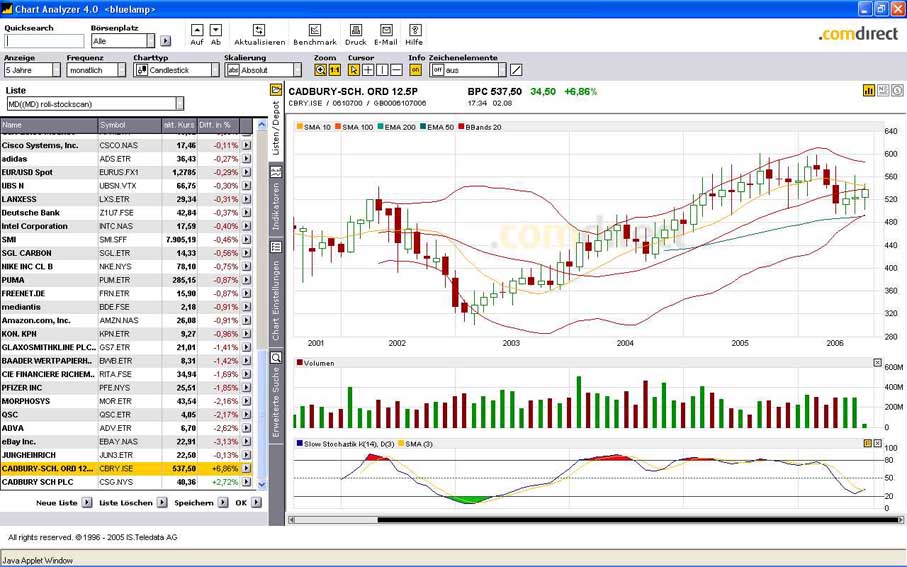Open the Hilfe help icon
This screenshot has width=907, height=567.
414,31
